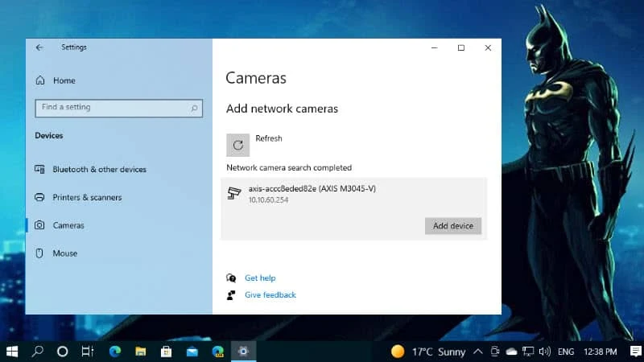Image resolution: width=644 pixels, height=362 pixels.
Task: Click the Get help chat icon
Action: pos(231,278)
